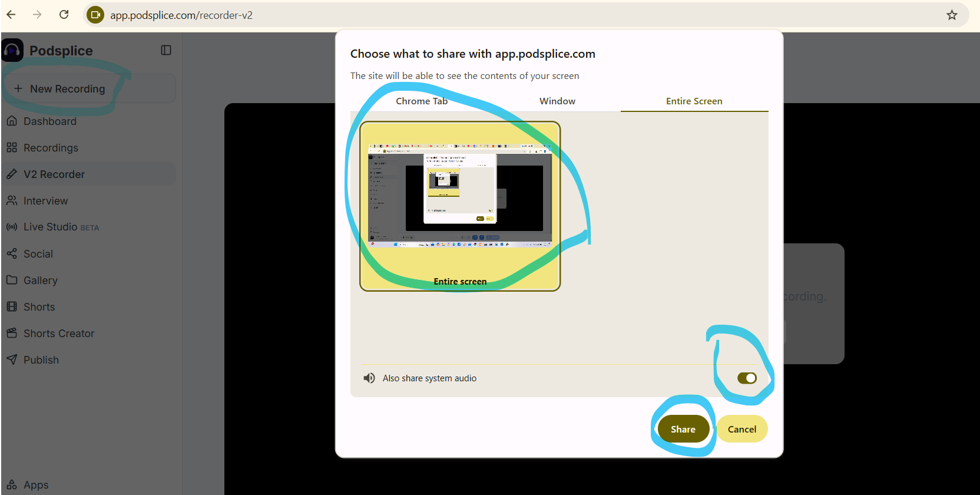
Task: Click the speaker icon beside system audio
Action: [x=369, y=378]
